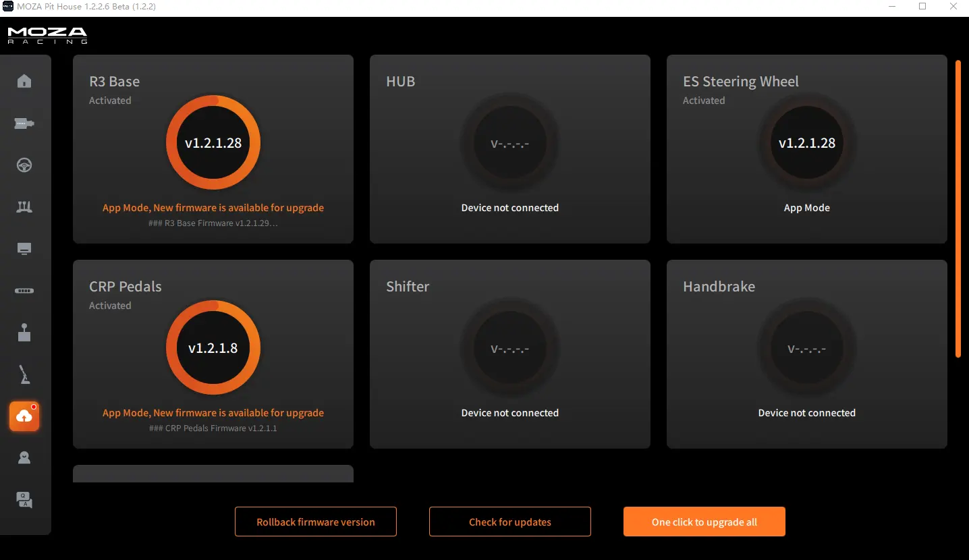The image size is (969, 560).
Task: Select the steering wheel sidebar icon
Action: 24,165
